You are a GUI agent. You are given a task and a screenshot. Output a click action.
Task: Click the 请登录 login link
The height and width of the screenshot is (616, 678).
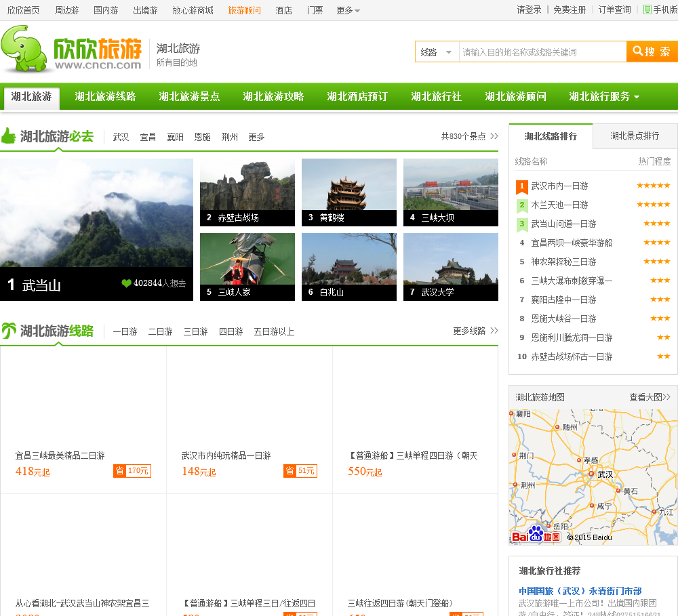pyautogui.click(x=529, y=9)
